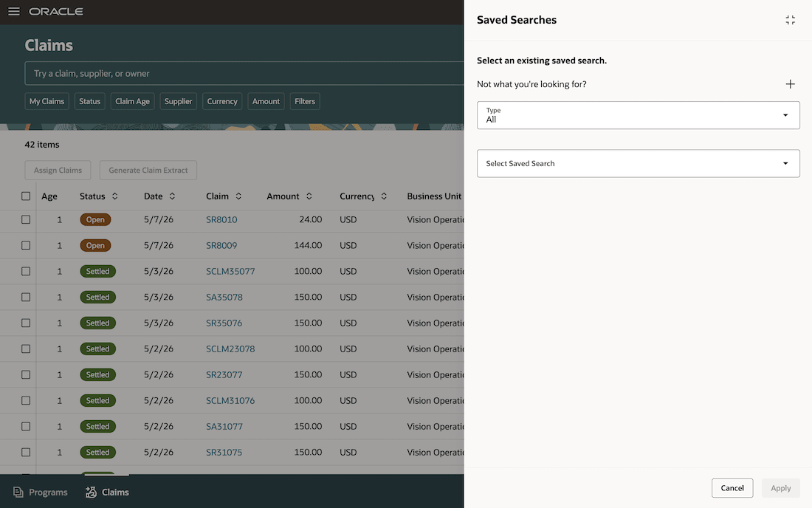Click the Cancel button

(x=732, y=488)
